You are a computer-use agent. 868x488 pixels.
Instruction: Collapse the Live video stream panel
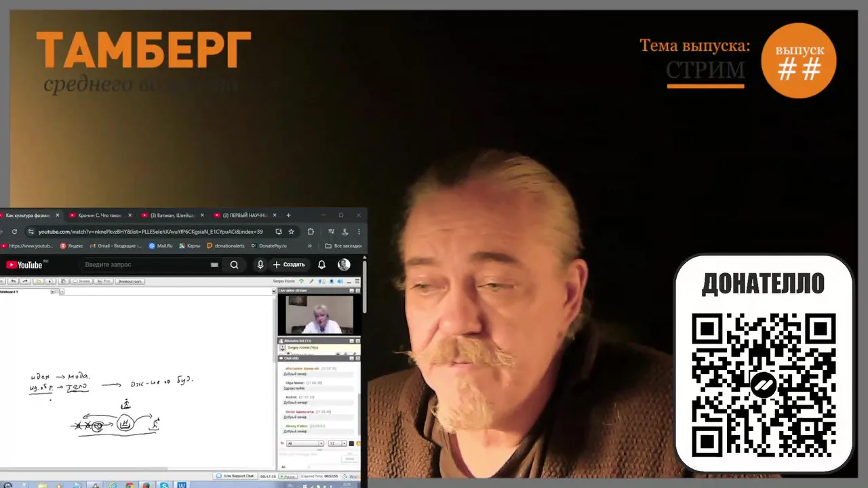point(351,290)
